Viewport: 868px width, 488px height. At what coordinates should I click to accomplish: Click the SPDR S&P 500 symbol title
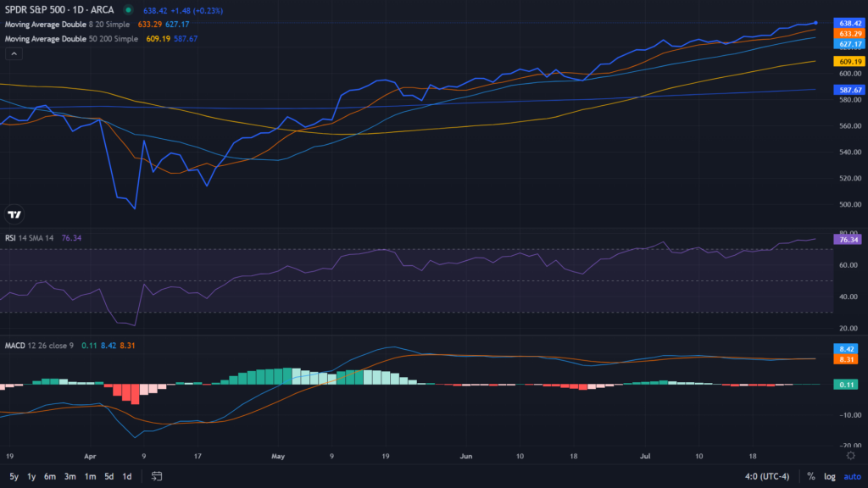point(59,10)
